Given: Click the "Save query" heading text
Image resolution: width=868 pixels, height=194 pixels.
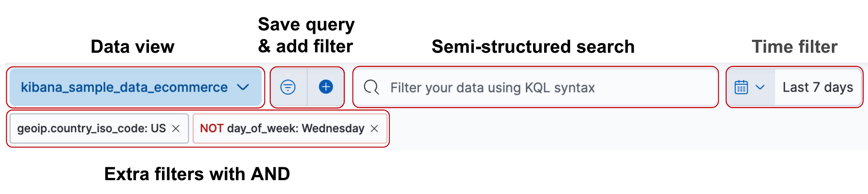Looking at the screenshot, I should click(306, 25).
